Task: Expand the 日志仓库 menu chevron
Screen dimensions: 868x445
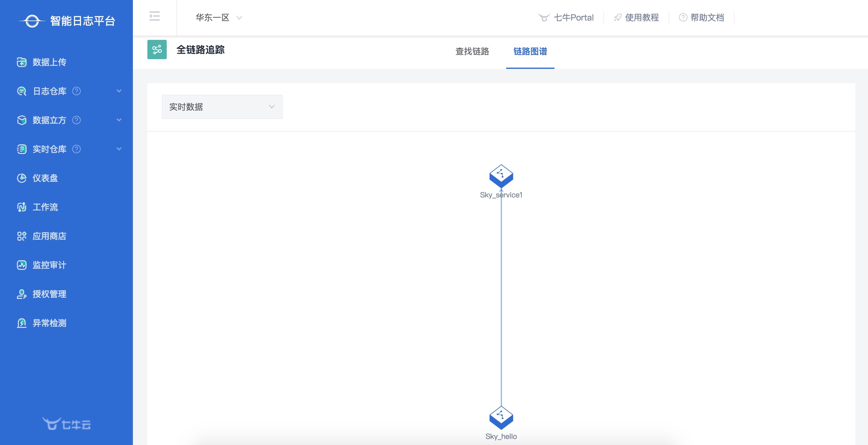Action: (119, 91)
